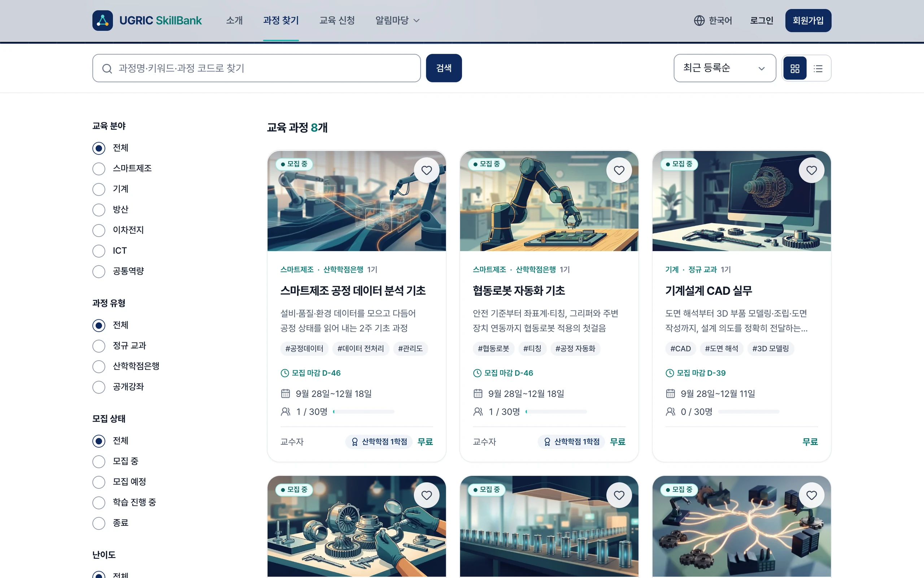Switch to list view icon
This screenshot has width=924, height=578.
(x=818, y=68)
